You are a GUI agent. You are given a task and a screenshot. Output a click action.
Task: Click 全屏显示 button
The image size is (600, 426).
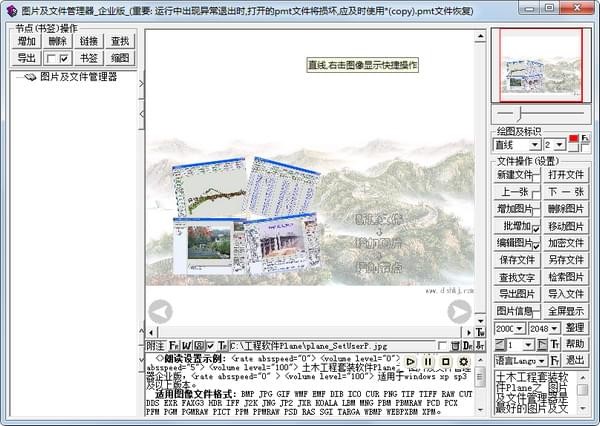566,311
